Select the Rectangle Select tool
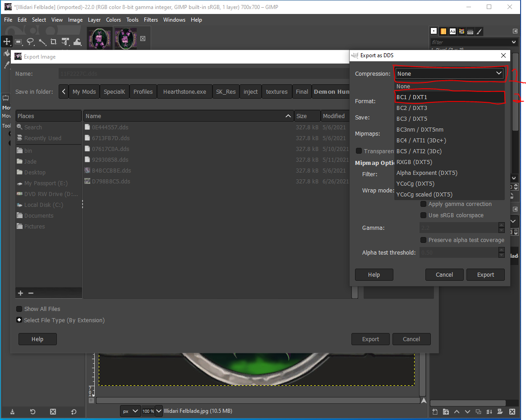526x420 pixels. point(18,41)
